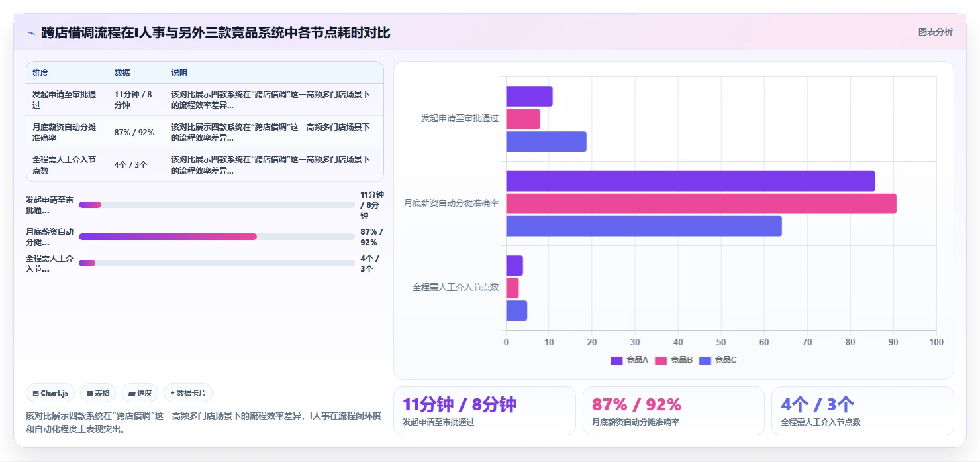This screenshot has height=462, width=980.
Task: Toggle the 竞品B legend entry
Action: coord(673,360)
